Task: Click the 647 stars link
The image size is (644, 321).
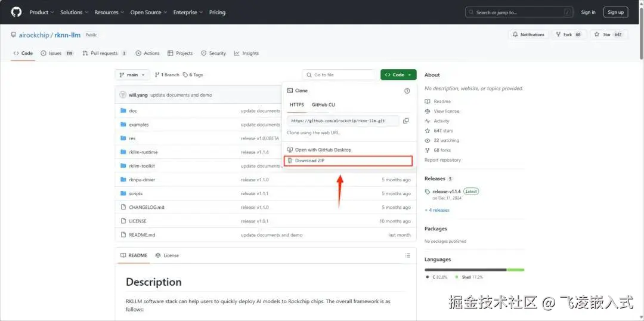Action: (439, 131)
